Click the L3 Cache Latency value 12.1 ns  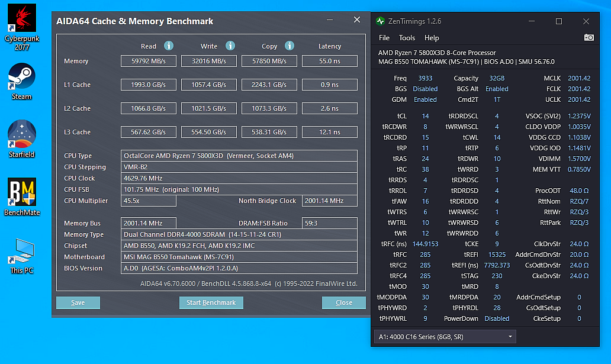point(330,132)
